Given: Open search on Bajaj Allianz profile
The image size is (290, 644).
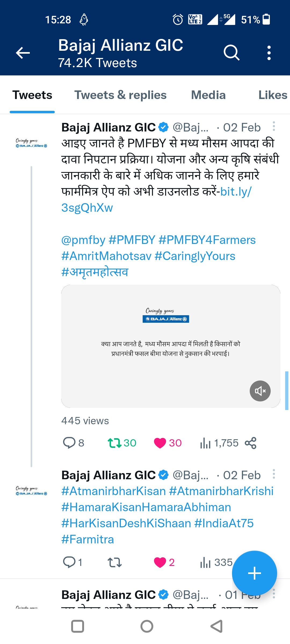Looking at the screenshot, I should pyautogui.click(x=231, y=53).
